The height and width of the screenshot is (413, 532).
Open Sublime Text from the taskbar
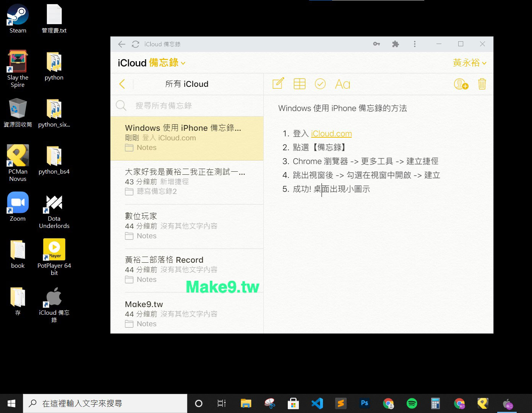(341, 403)
